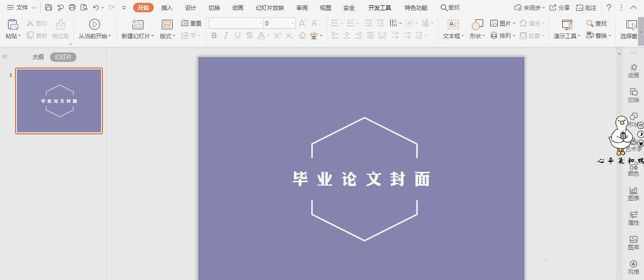644x280 pixels.
Task: Switch to the 开发工具 Developer tab
Action: pos(380,8)
